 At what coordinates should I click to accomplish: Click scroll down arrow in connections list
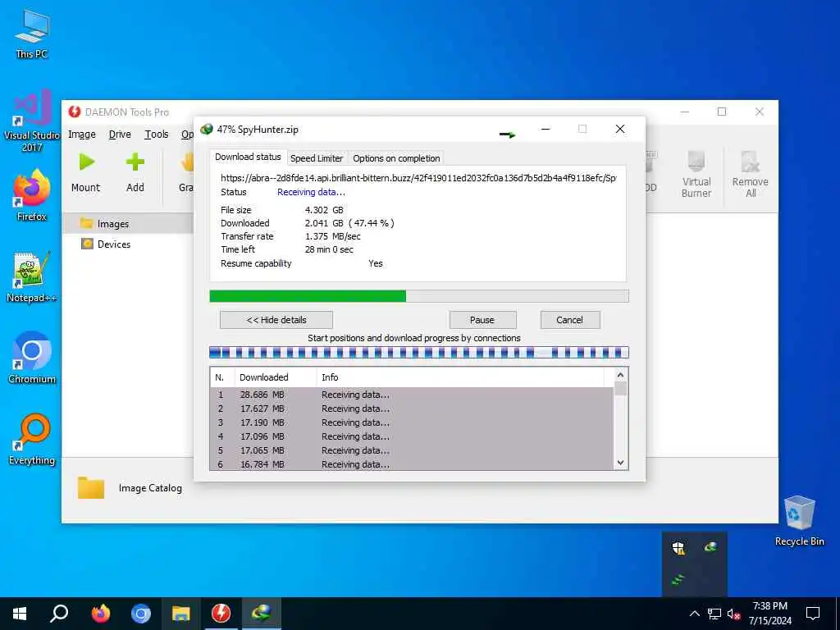point(620,463)
